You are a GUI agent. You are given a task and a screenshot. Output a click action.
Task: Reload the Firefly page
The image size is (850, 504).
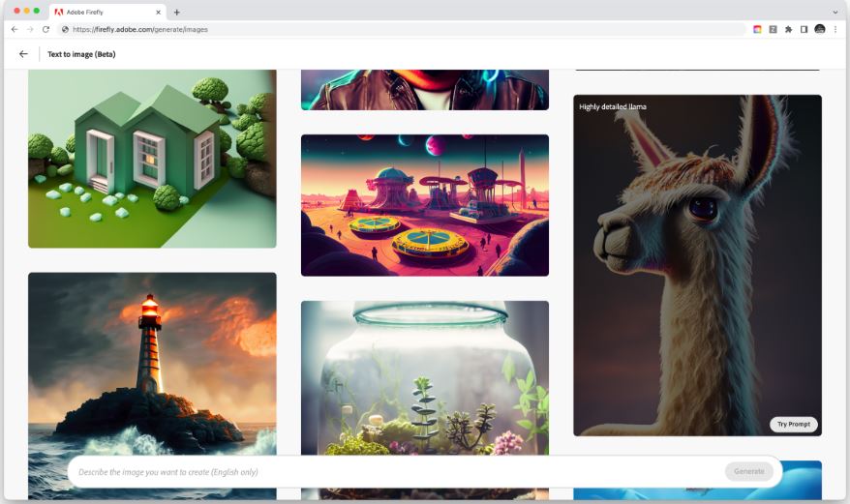46,29
